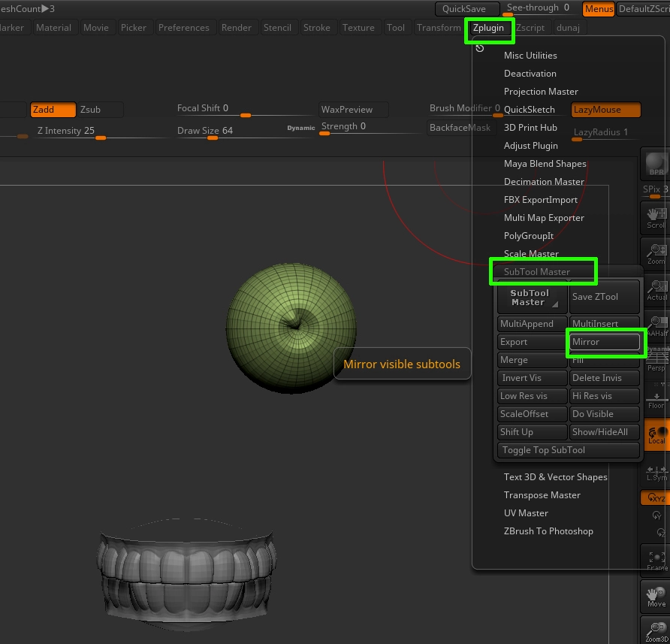Open the Menus dropdown at top right

pyautogui.click(x=599, y=9)
